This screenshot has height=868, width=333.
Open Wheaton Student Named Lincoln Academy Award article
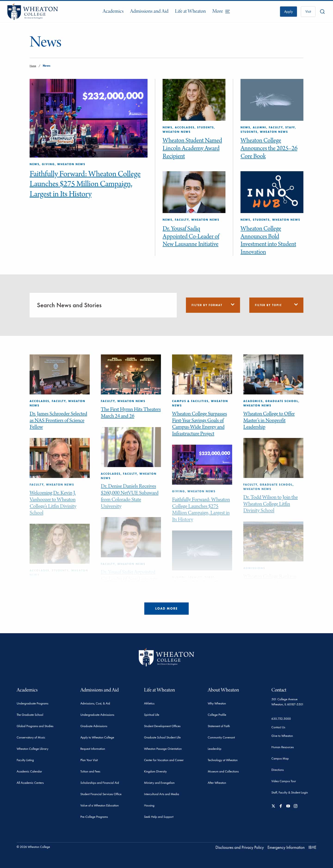192,148
